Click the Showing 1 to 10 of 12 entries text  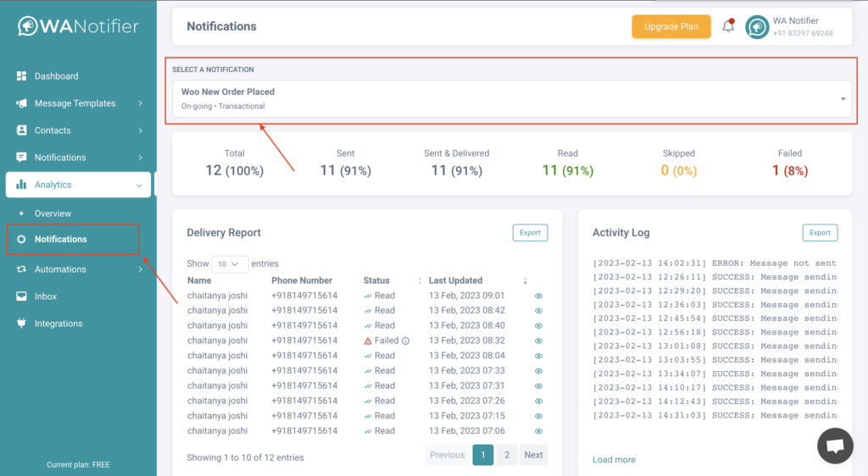245,457
